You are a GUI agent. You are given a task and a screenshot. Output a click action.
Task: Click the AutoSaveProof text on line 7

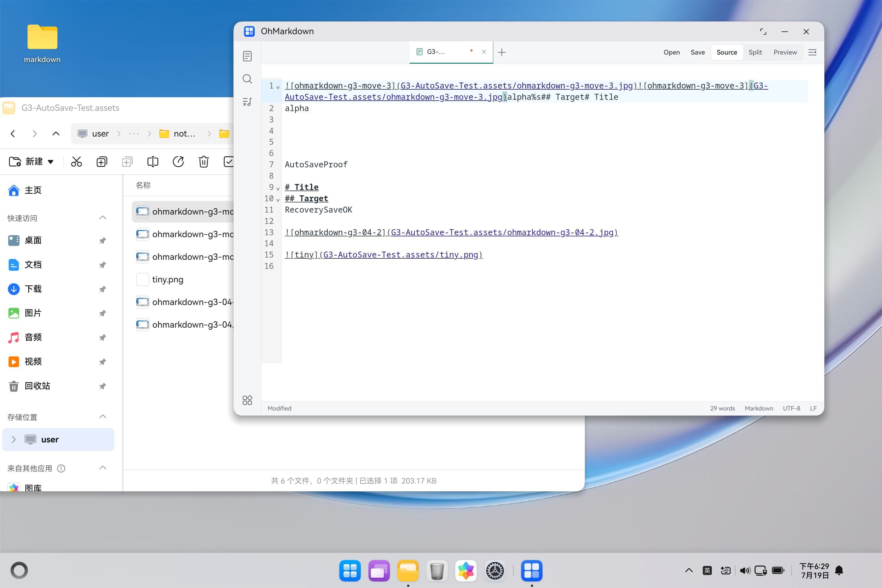click(316, 165)
